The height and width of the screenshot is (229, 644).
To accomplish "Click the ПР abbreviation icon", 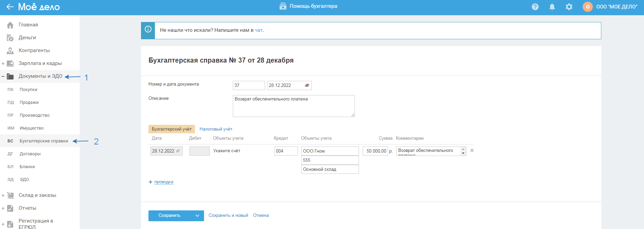I will (x=11, y=115).
